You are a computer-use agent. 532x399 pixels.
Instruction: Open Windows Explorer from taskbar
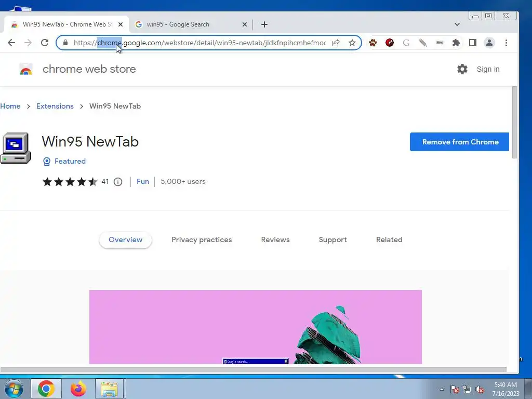click(110, 389)
